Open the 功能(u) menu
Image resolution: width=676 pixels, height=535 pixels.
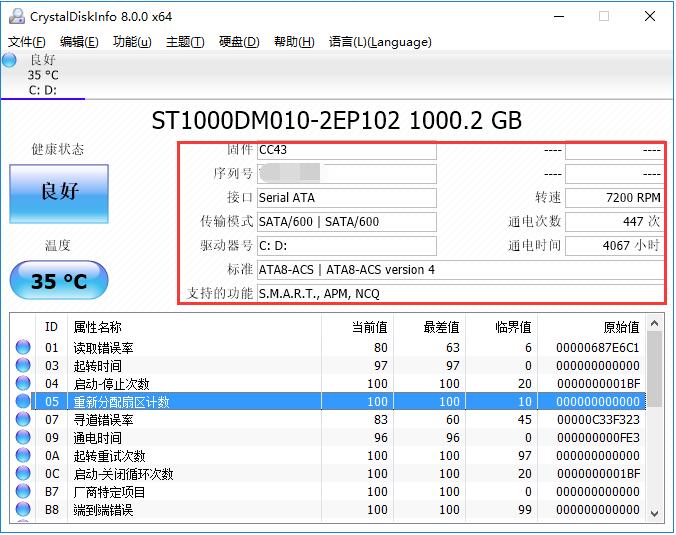[132, 42]
